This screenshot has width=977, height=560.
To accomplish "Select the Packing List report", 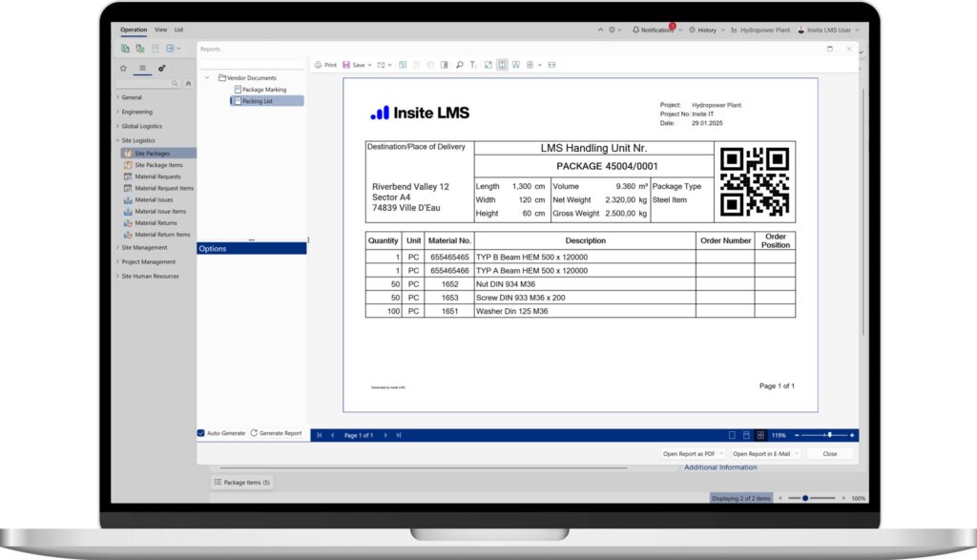I will [267, 101].
